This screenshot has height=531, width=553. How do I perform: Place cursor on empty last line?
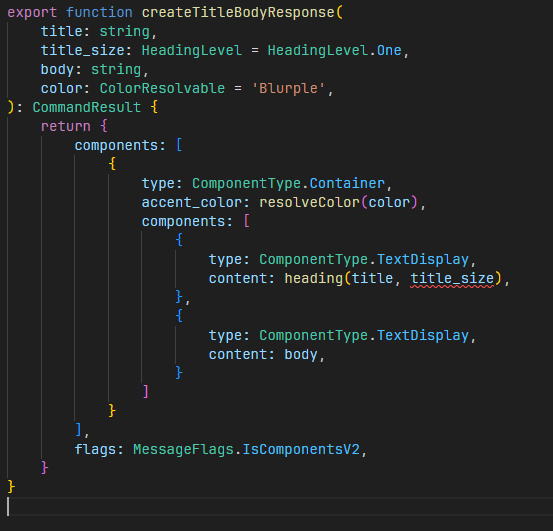coord(280,507)
